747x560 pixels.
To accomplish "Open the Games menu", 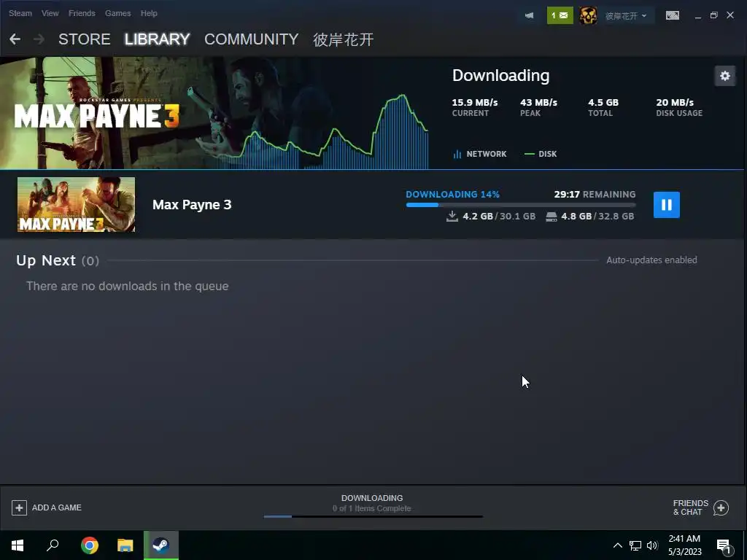I will (x=117, y=13).
